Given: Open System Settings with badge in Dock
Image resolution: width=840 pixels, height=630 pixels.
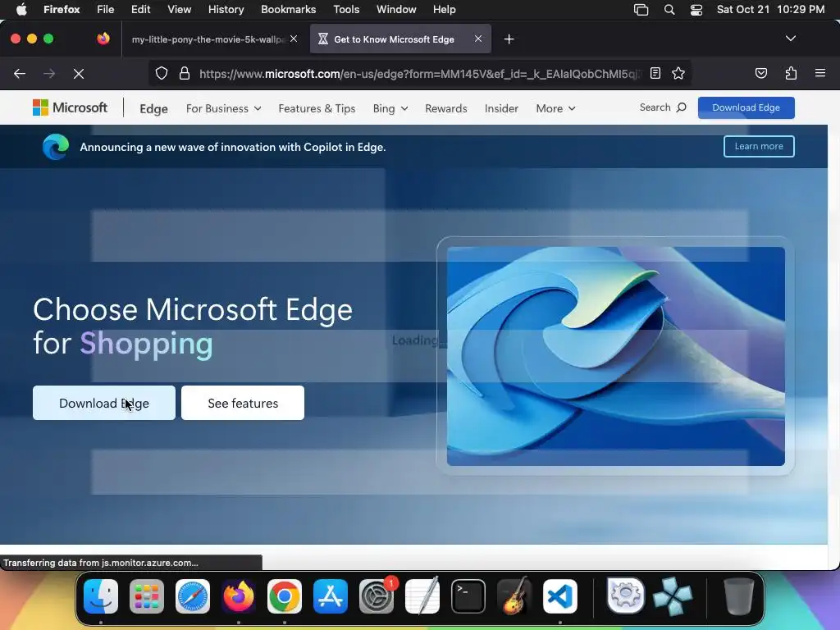Looking at the screenshot, I should pos(377,596).
